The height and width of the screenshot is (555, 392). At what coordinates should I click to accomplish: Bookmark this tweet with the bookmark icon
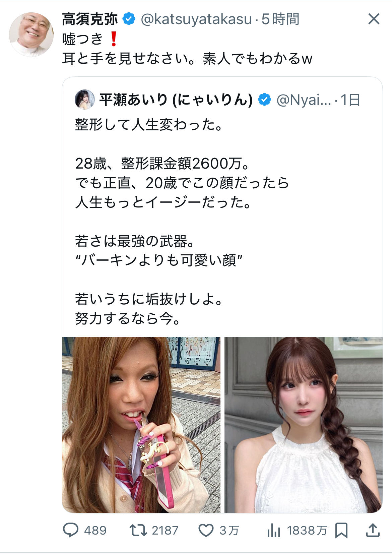(341, 530)
